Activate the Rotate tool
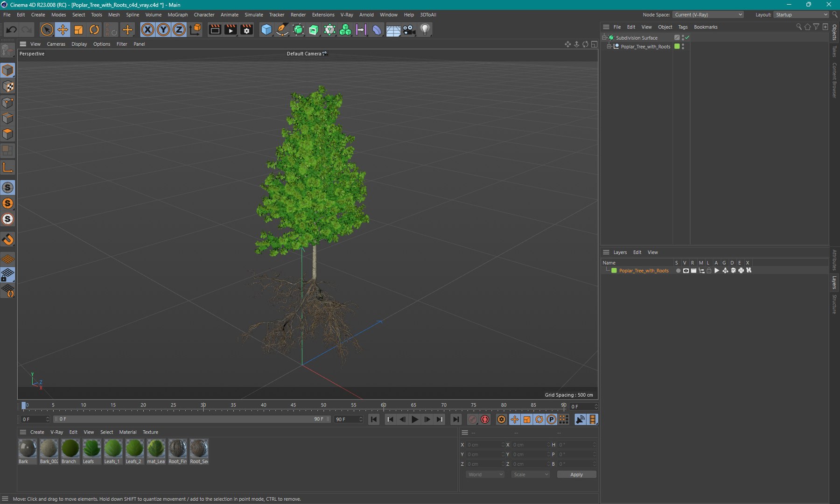 pos(94,30)
